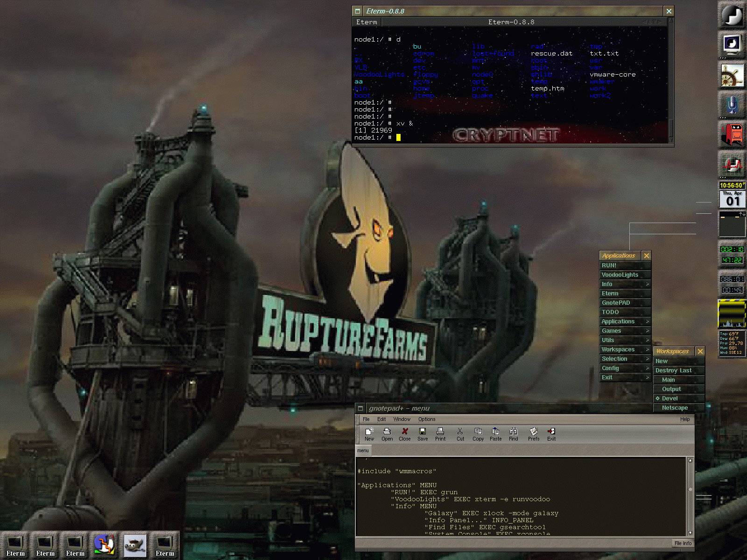Image resolution: width=747 pixels, height=560 pixels.
Task: Click the Copy icon in gnotepad+ toolbar
Action: pyautogui.click(x=478, y=434)
